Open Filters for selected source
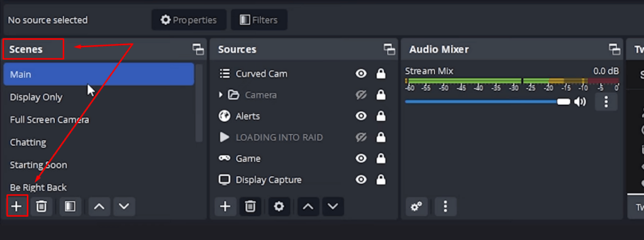Viewport: 644px width, 240px height. click(258, 19)
